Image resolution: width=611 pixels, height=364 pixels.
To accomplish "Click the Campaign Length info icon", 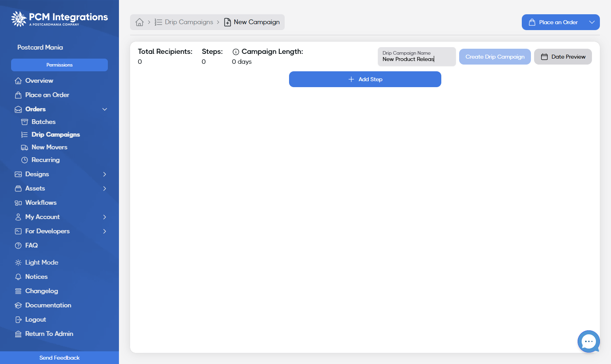I will [236, 52].
